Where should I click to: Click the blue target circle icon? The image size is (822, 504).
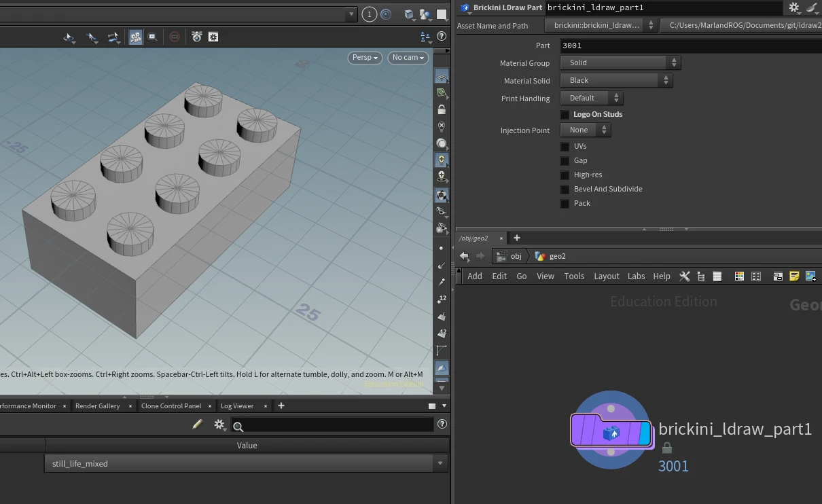(x=386, y=14)
